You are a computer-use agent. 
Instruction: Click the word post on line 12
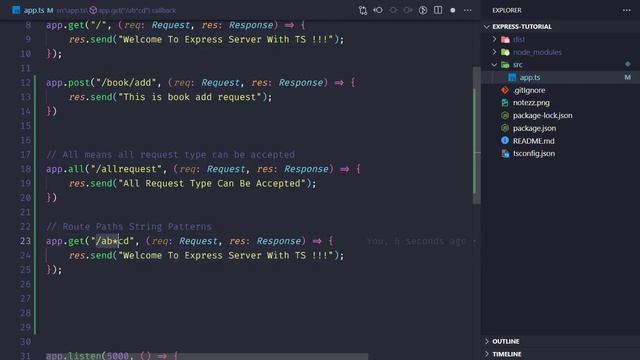[x=79, y=82]
